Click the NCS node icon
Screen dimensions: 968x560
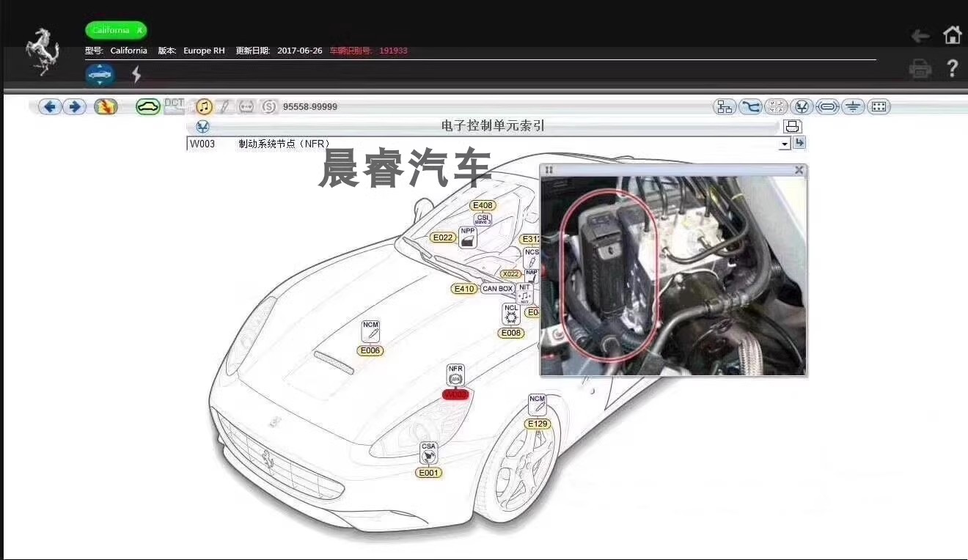click(532, 258)
